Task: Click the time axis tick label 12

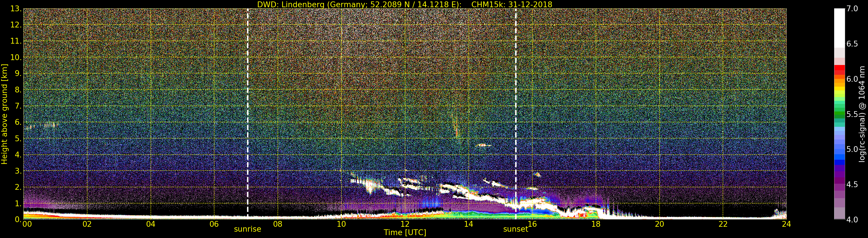Action: [x=405, y=224]
